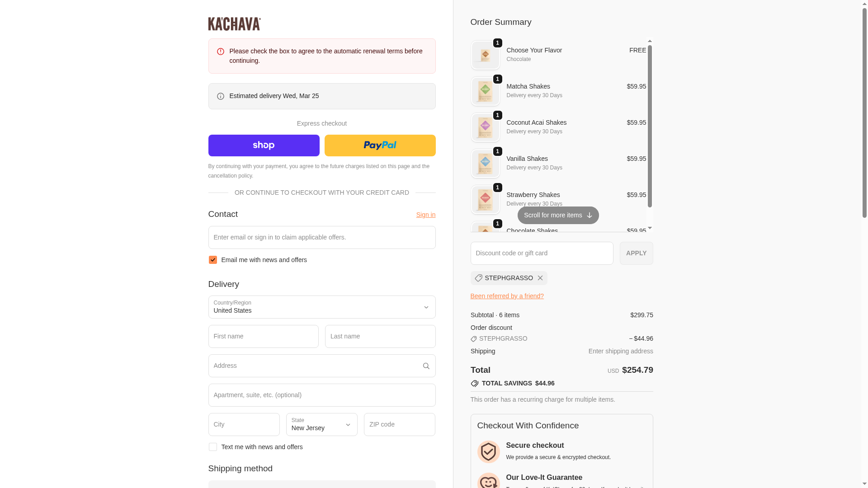This screenshot has height=488, width=868.
Task: Click the total savings tag icon
Action: [474, 384]
